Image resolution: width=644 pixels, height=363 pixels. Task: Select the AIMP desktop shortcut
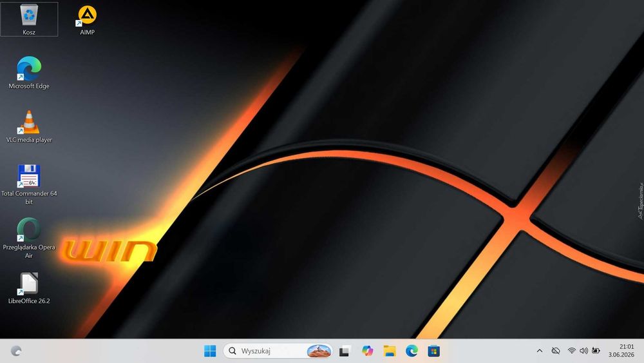point(87,20)
